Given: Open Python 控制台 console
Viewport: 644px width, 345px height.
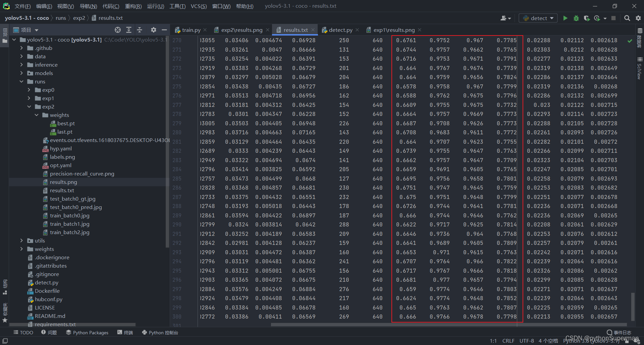Looking at the screenshot, I should click(x=160, y=332).
